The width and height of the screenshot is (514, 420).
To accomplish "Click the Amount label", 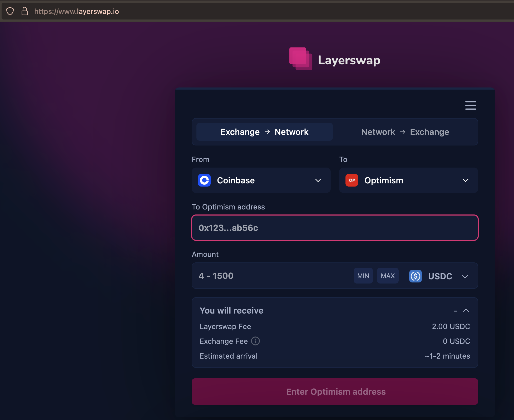I will [x=205, y=254].
